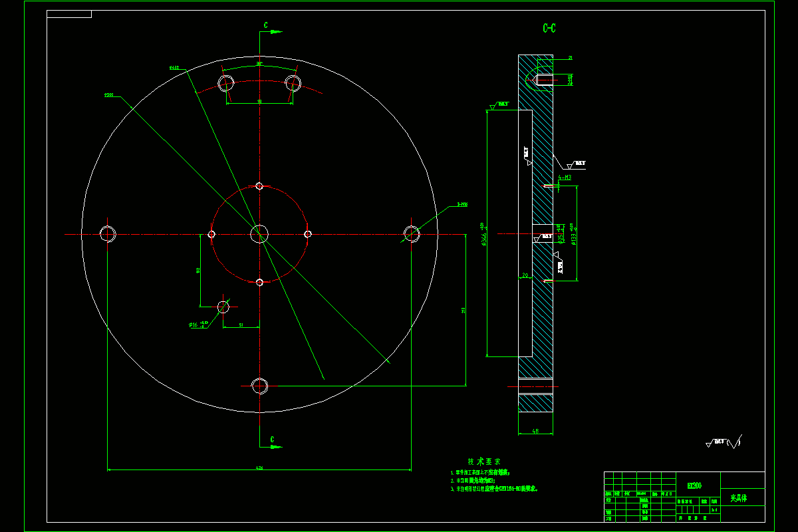
Task: Select the 51 horizontal offset dimension
Action: [x=241, y=325]
